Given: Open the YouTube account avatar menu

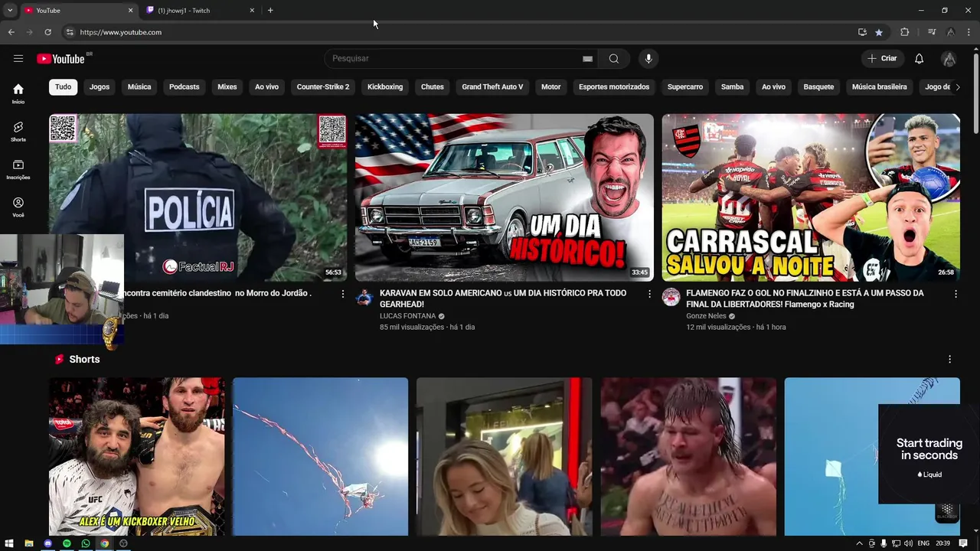Looking at the screenshot, I should click(x=949, y=59).
